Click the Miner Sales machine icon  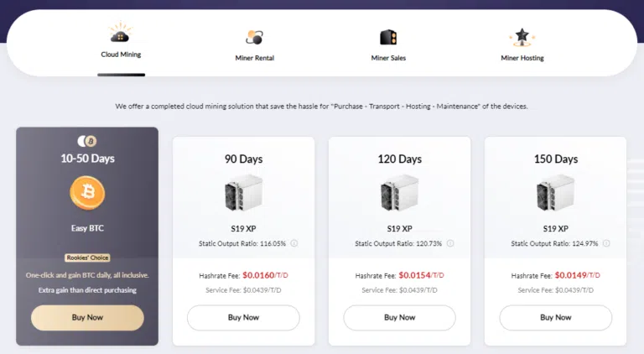[388, 38]
